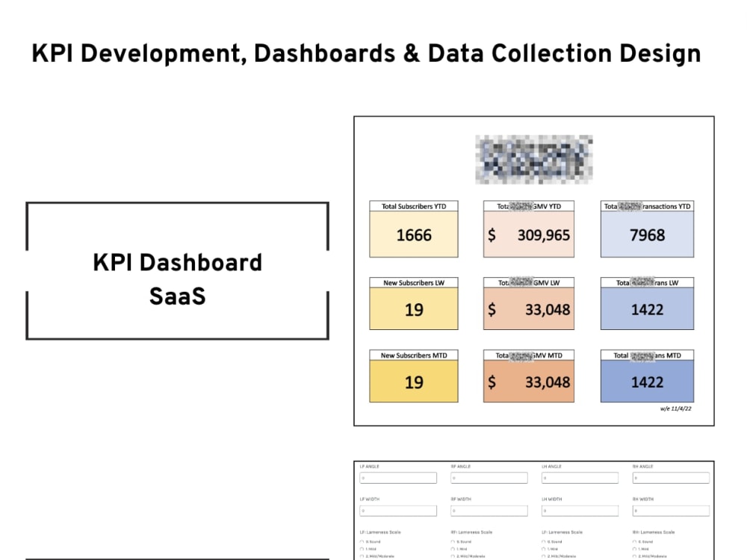Click the 'Total Subscribers YTD' header label
747x560 pixels.
tap(414, 206)
